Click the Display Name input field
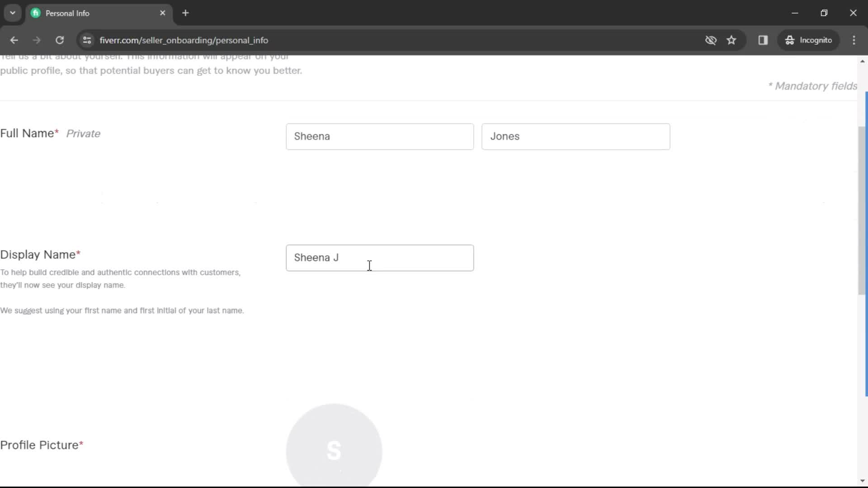868x488 pixels. coord(380,258)
